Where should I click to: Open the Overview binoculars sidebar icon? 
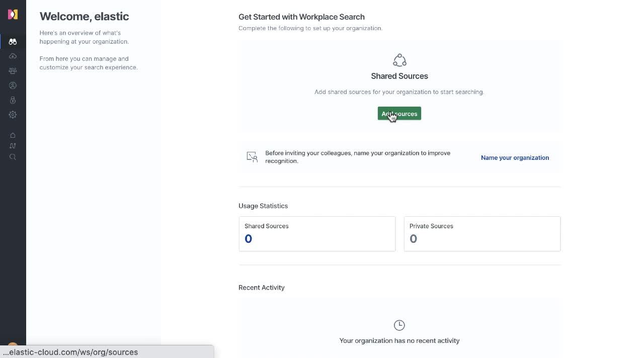point(13,42)
